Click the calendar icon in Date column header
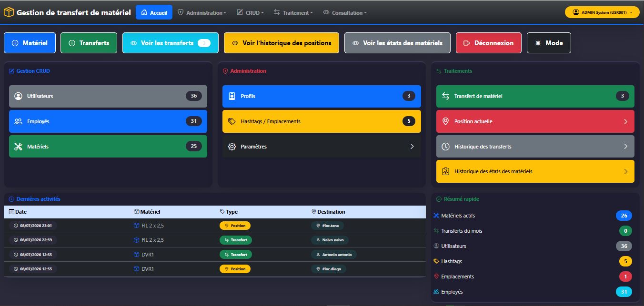 tap(11, 212)
